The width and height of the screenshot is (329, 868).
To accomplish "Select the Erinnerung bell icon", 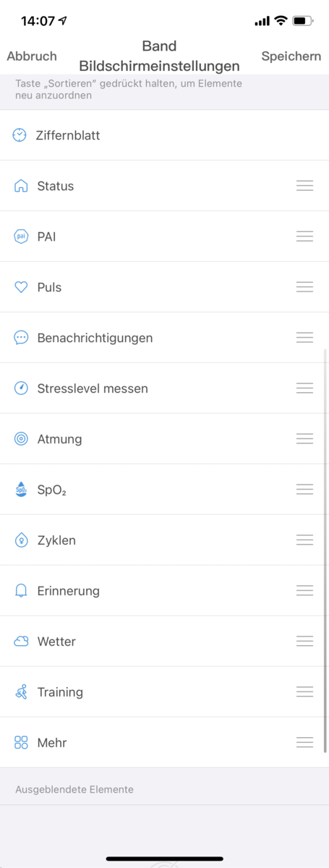I will (22, 591).
